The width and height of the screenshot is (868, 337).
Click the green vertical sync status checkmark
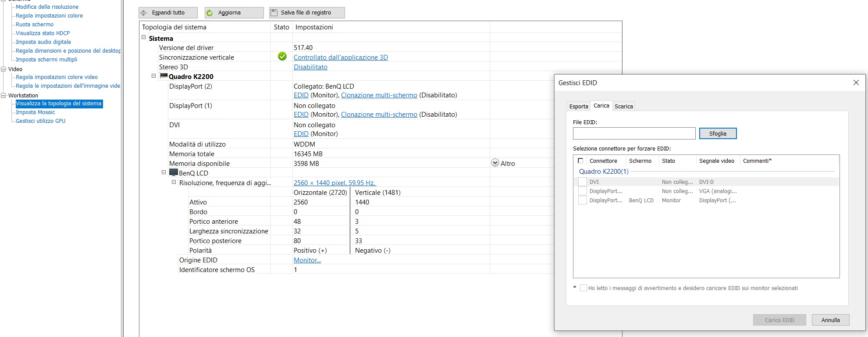click(282, 57)
